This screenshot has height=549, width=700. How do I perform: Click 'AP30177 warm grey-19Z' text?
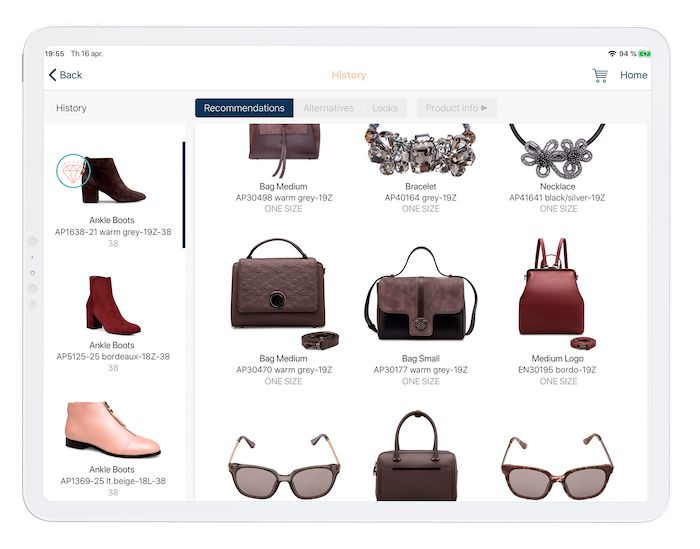[421, 370]
